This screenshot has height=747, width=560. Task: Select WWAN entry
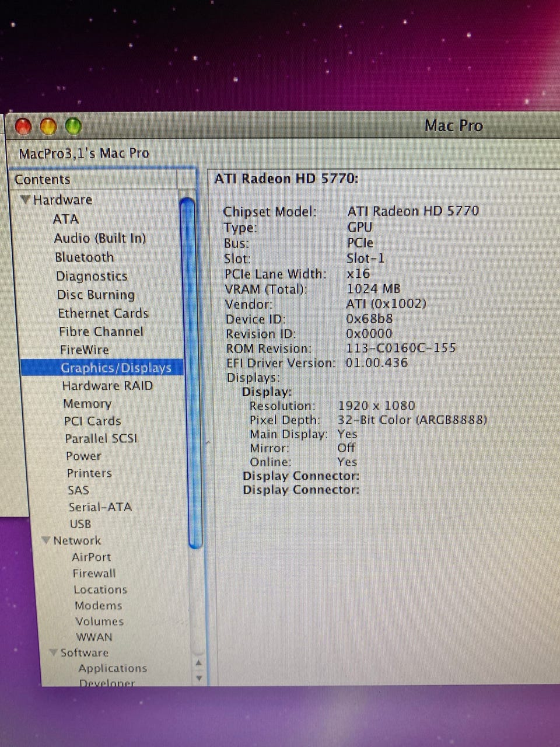click(x=94, y=637)
